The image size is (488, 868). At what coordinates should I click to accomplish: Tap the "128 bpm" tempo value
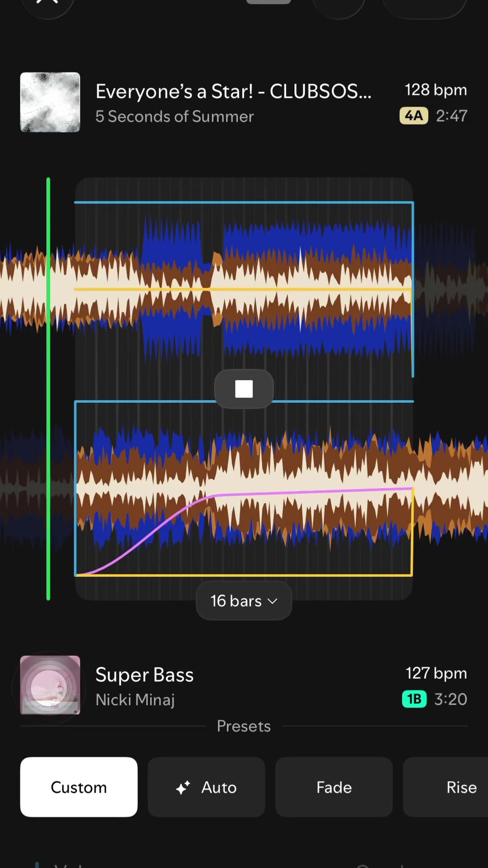pos(436,90)
